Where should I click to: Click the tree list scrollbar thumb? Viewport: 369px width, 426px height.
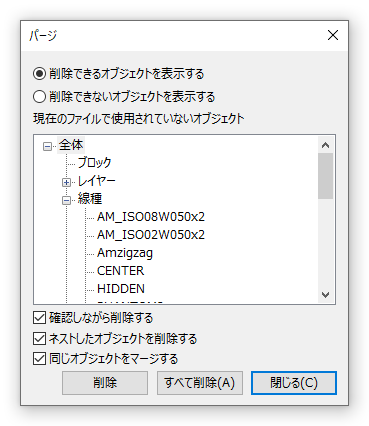click(326, 176)
